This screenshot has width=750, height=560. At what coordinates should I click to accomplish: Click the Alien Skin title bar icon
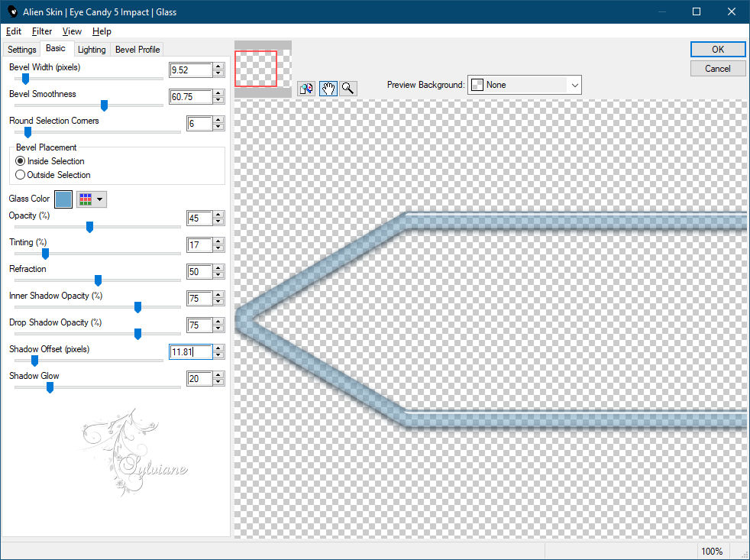pos(13,11)
